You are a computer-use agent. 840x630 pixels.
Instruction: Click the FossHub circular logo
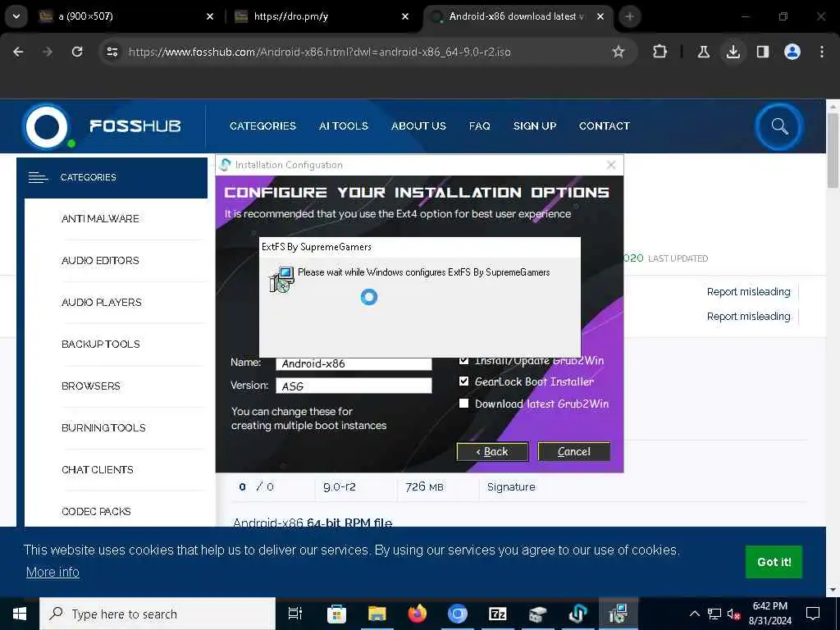[x=47, y=126]
